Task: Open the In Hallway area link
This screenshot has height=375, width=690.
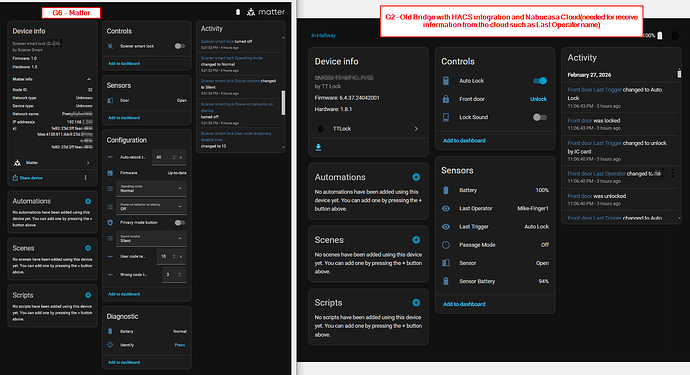Action: 323,35
